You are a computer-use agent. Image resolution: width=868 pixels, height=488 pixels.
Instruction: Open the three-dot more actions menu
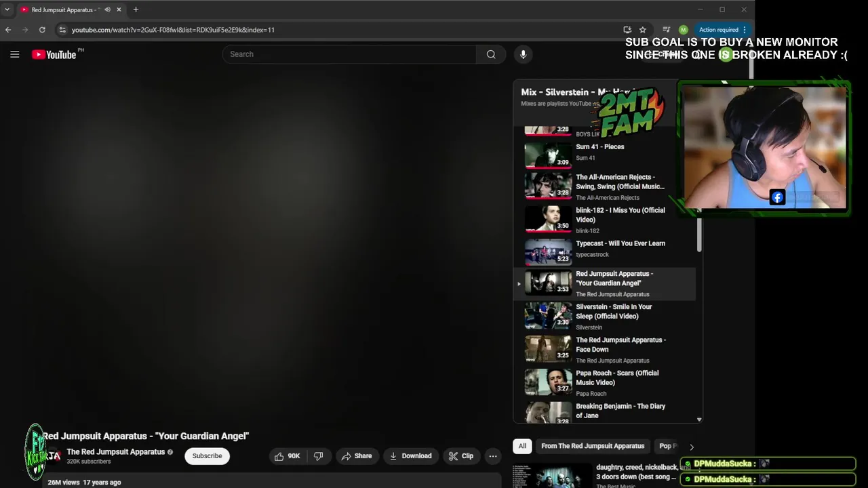493,456
